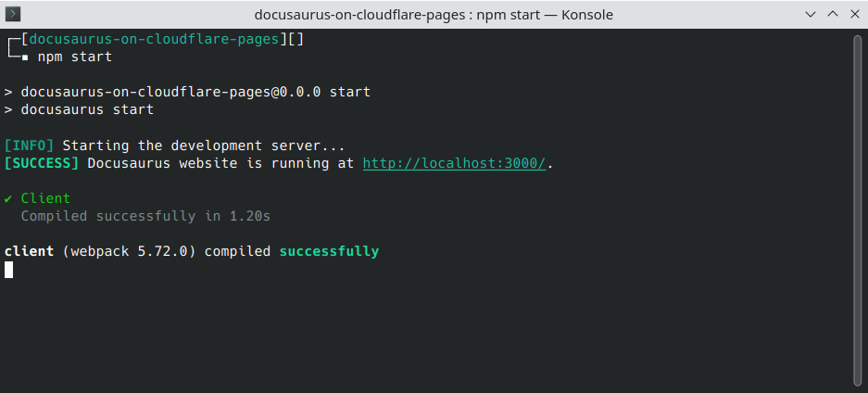Click the '> docusaurus start' output line
This screenshot has height=393, width=868.
(79, 110)
